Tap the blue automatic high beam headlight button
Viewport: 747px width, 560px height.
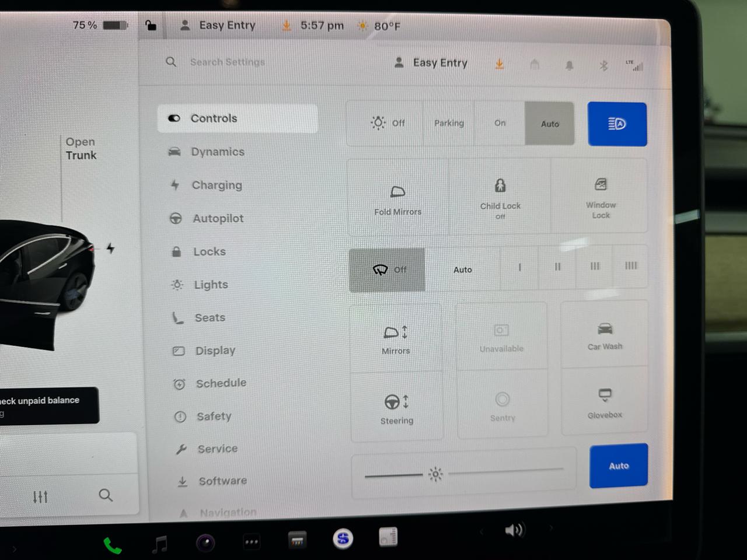coord(617,124)
